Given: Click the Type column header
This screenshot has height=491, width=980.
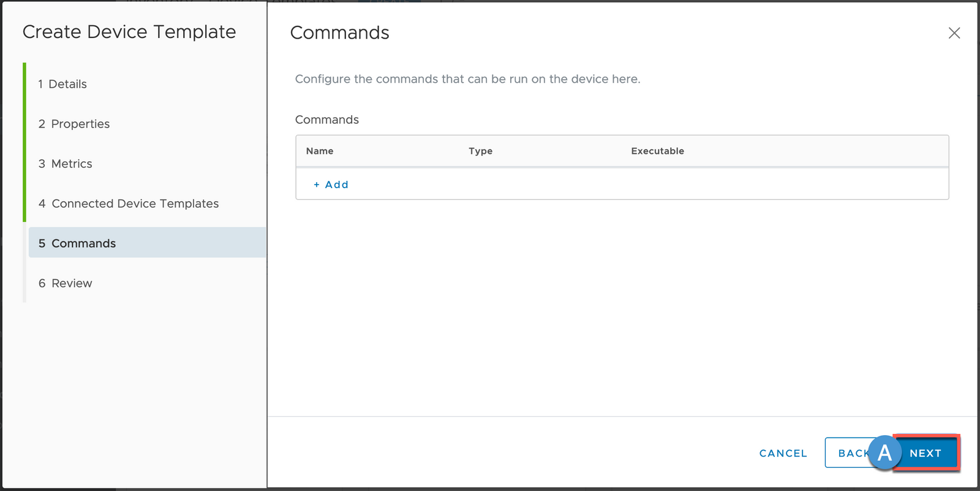Looking at the screenshot, I should click(481, 151).
